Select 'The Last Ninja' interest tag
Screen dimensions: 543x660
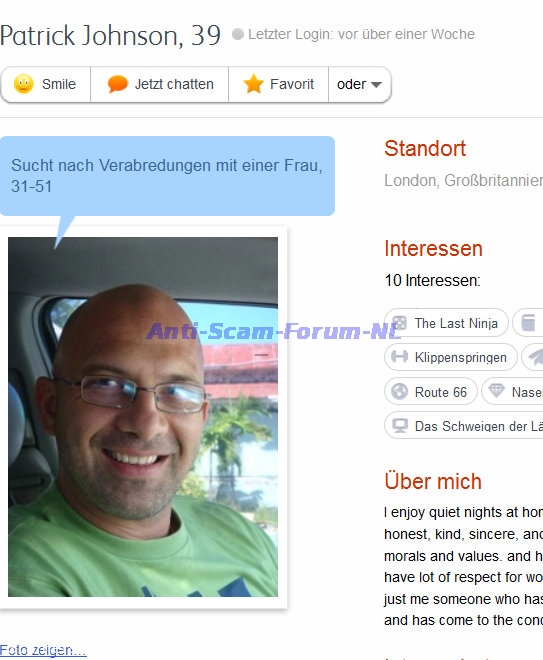click(x=446, y=323)
